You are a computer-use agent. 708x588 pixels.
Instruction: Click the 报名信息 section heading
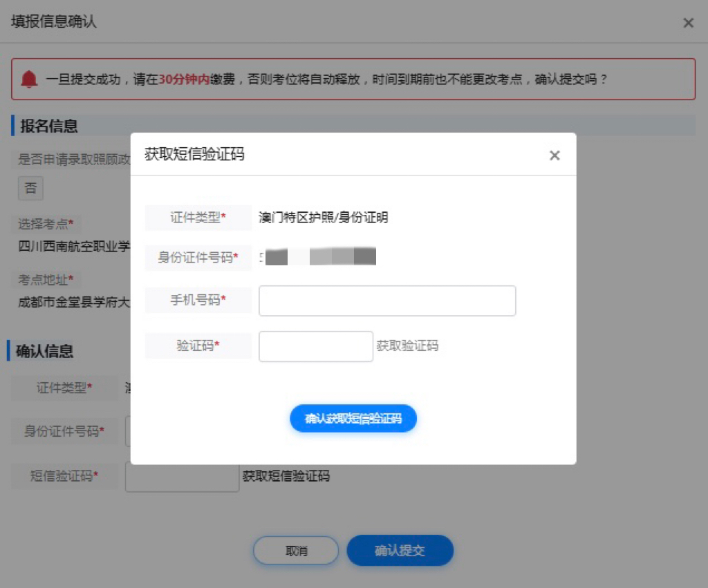pyautogui.click(x=48, y=126)
